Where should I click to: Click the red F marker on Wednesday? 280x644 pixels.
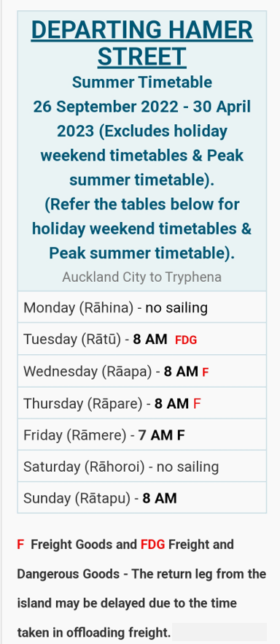[x=206, y=372]
